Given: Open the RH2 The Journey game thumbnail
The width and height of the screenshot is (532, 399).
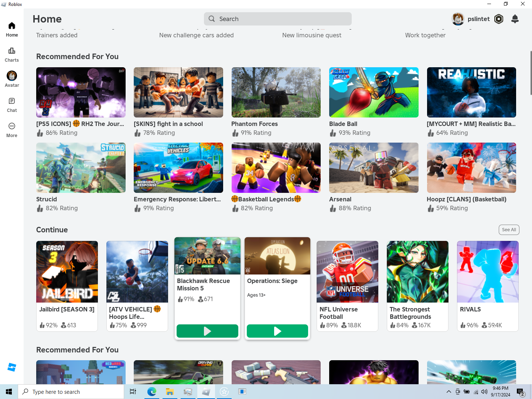Looking at the screenshot, I should 81,92.
